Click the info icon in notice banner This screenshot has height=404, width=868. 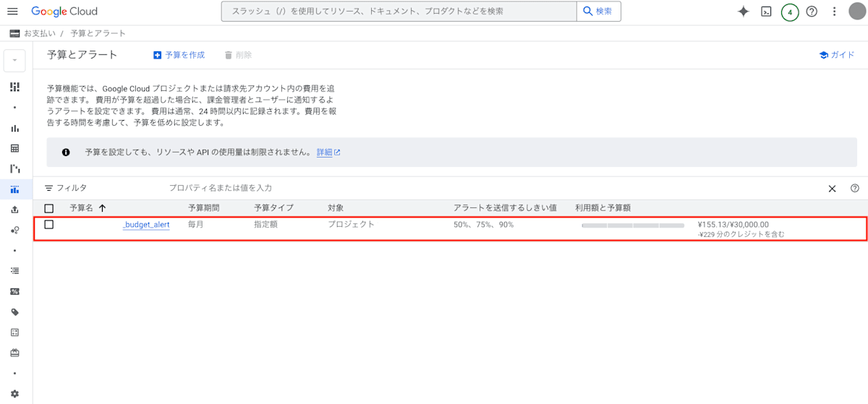pos(66,152)
